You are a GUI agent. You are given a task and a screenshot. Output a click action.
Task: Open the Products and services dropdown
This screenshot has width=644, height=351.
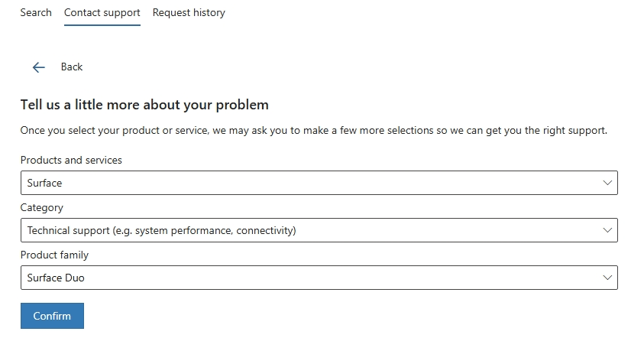(319, 183)
